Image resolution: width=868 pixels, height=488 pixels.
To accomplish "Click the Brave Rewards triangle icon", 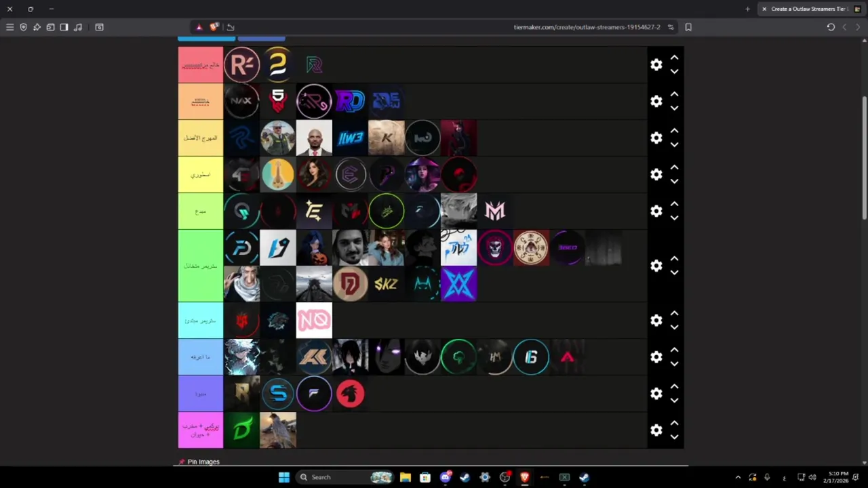I will (x=199, y=27).
